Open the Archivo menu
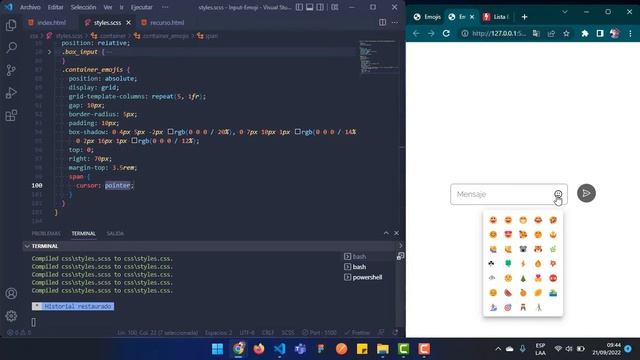This screenshot has height=360, width=640. point(30,7)
